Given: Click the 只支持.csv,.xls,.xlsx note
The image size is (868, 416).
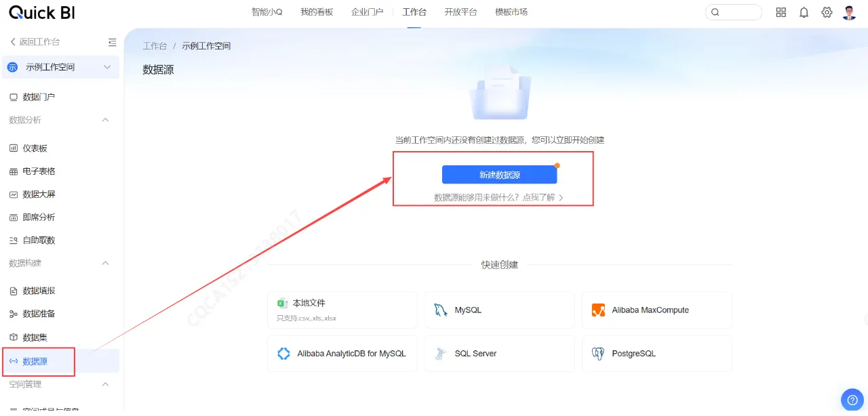Looking at the screenshot, I should [307, 318].
